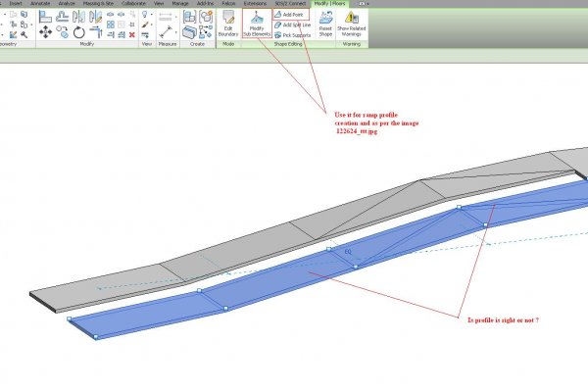Viewport: 588px width, 392px height.
Task: Open the Collaborate ribbon tab
Action: pos(133,4)
